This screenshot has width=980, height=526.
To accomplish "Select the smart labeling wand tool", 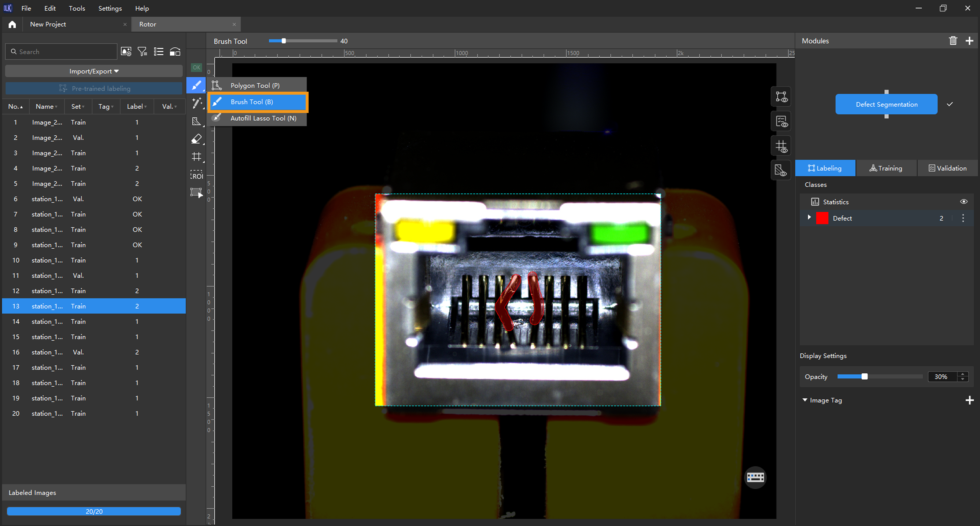I will [x=196, y=103].
